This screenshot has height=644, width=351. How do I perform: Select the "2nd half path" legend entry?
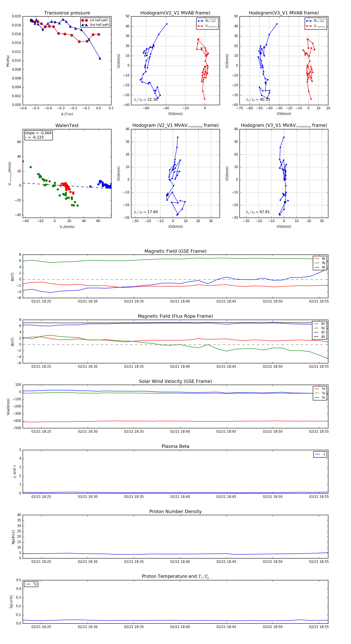[x=95, y=25]
